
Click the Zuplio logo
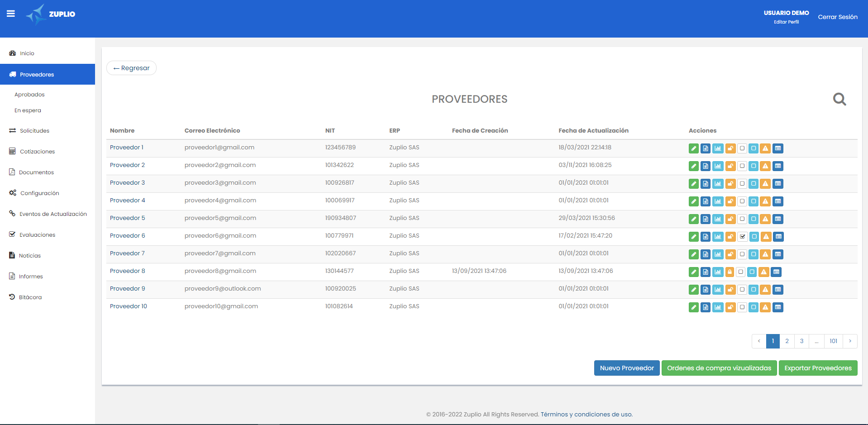coord(50,14)
